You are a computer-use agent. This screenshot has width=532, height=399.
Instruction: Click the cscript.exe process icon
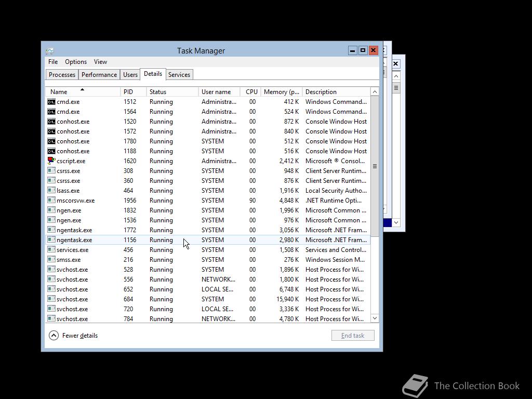click(51, 161)
